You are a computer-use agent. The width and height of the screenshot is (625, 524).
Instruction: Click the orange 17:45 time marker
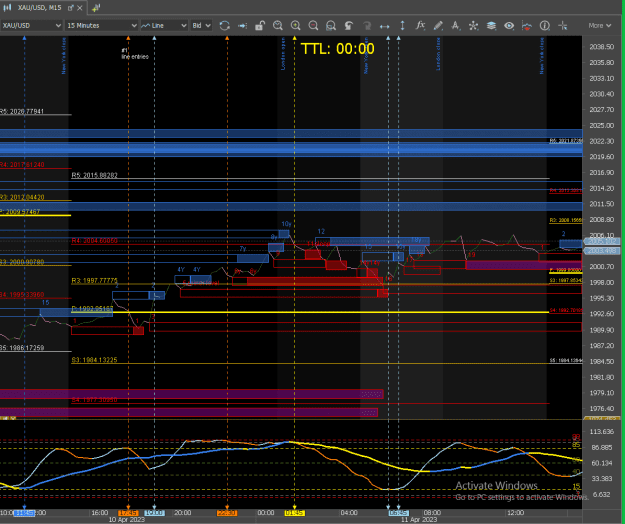128,513
